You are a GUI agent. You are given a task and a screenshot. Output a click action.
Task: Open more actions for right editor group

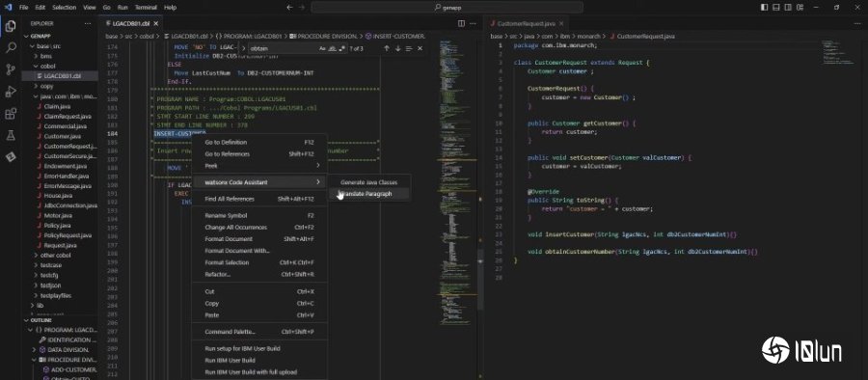(x=858, y=24)
